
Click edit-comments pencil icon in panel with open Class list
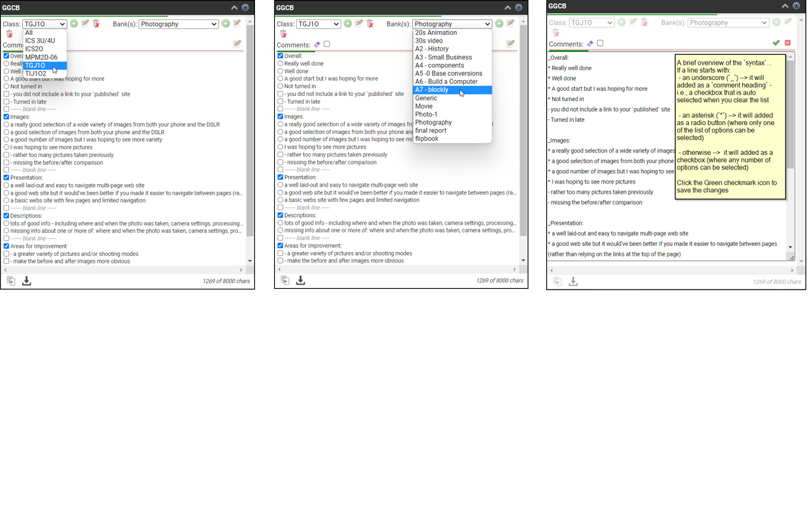tap(237, 44)
